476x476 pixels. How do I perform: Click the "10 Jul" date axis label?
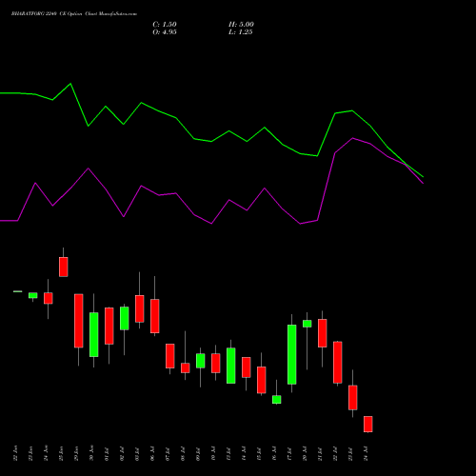point(214,453)
